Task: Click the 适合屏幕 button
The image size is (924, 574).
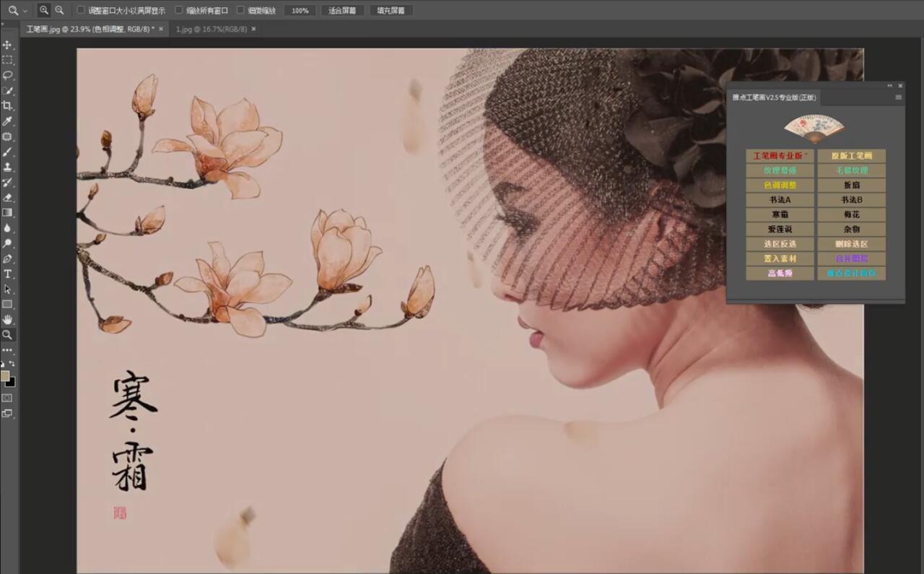Action: (x=342, y=11)
